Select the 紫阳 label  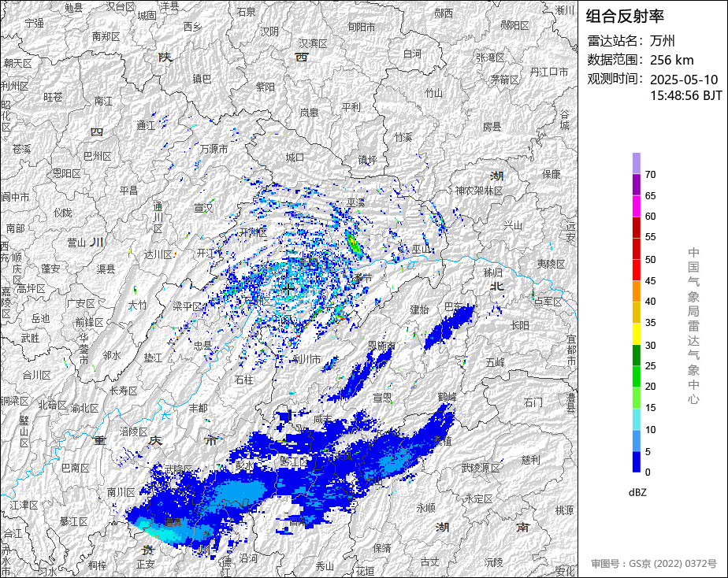click(265, 87)
